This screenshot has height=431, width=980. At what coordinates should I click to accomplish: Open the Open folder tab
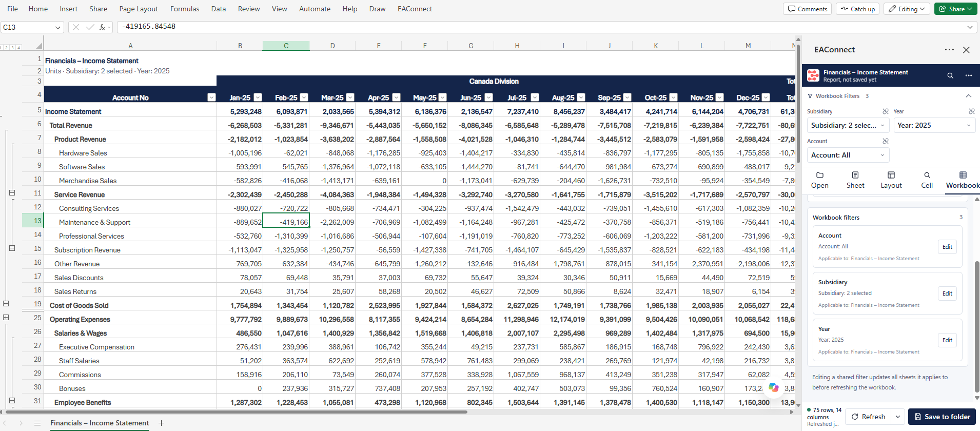819,180
